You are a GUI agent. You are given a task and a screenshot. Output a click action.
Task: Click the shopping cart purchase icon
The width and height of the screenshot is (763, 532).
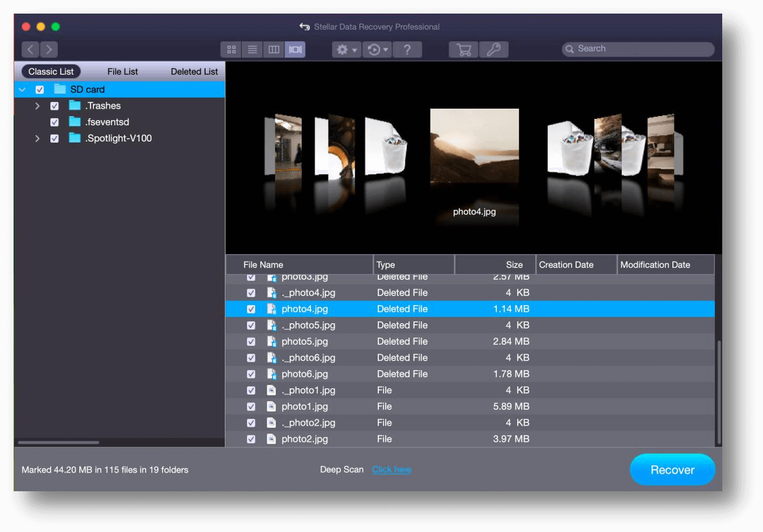pos(463,49)
